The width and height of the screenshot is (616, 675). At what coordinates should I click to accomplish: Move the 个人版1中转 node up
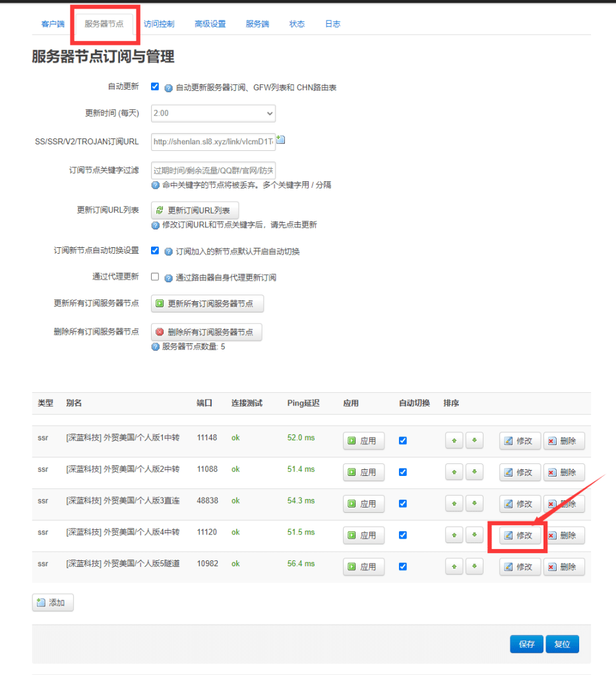(x=454, y=441)
